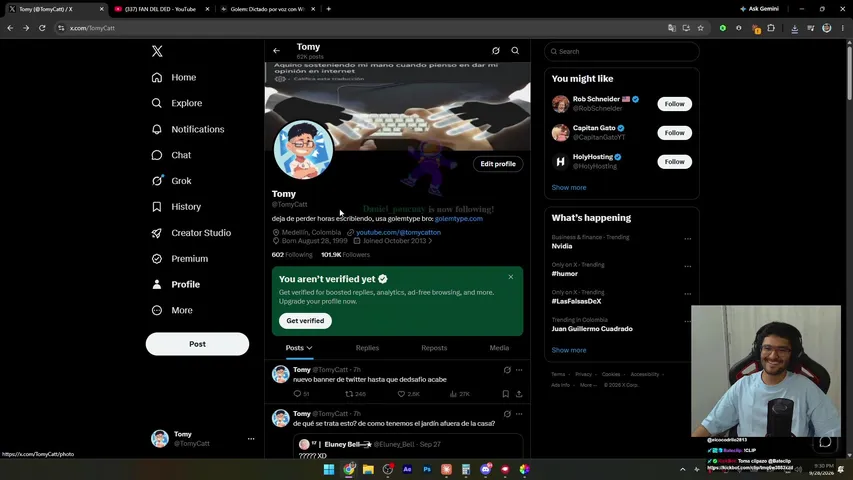This screenshot has height=480, width=853.
Task: Expand the Joined October 2013 chevron
Action: click(430, 241)
